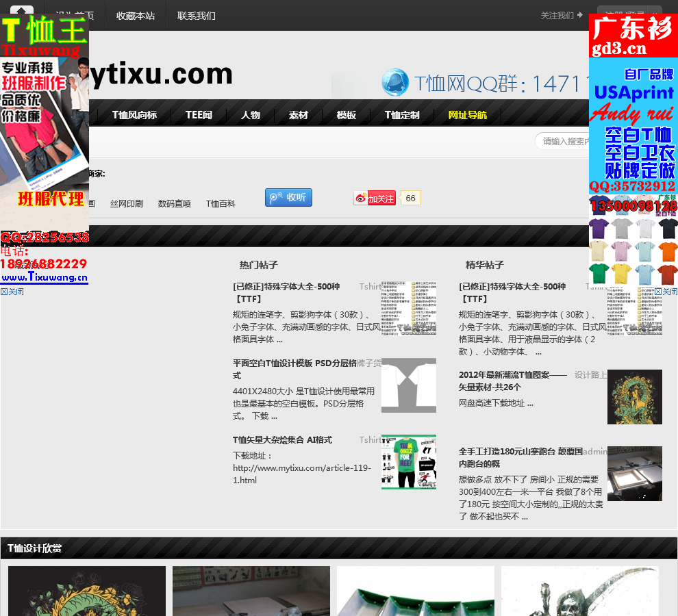678x616 pixels.
Task: Open the 数码直喷 category link
Action: (174, 203)
